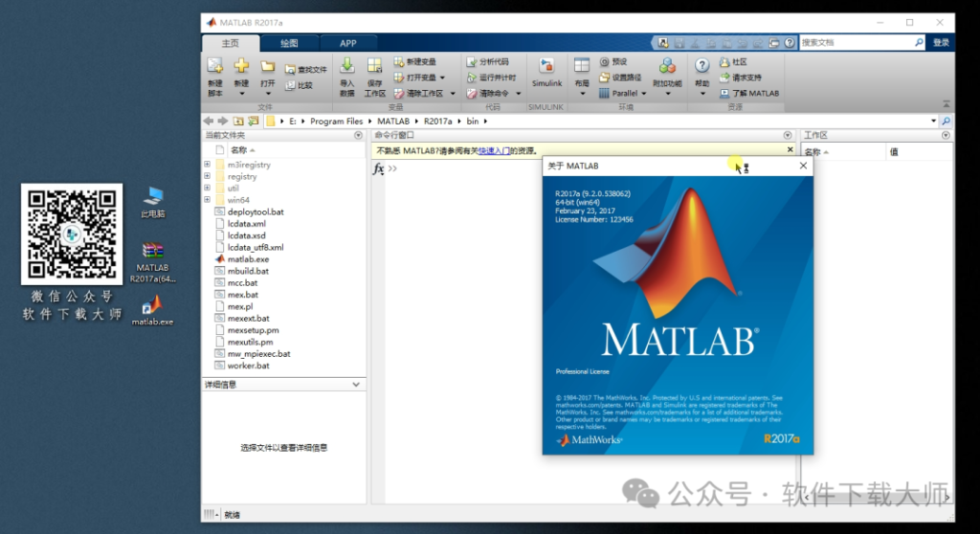Click This PC (此电脑) desktop icon
This screenshot has width=980, height=534.
pos(152,203)
